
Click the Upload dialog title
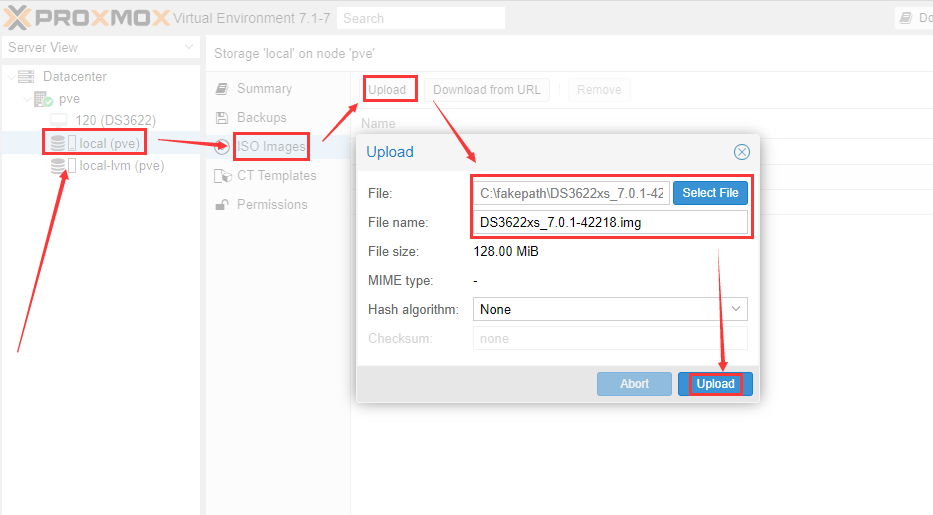coord(390,152)
